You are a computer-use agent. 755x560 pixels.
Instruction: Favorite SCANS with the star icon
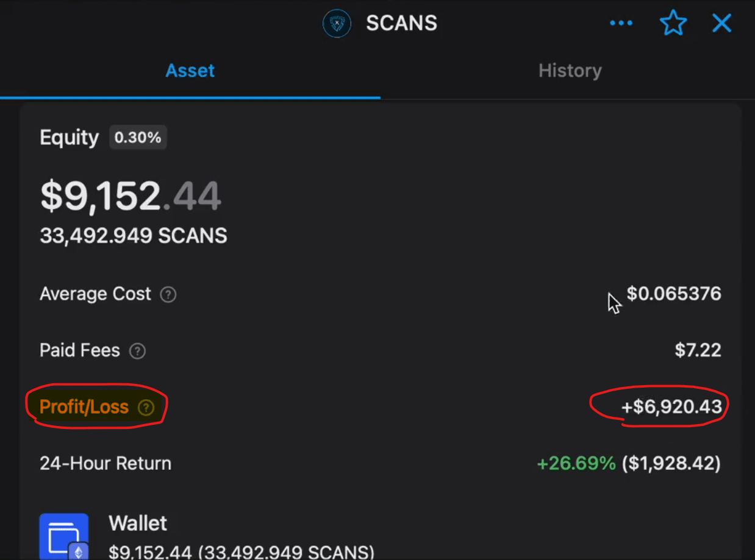(x=673, y=24)
